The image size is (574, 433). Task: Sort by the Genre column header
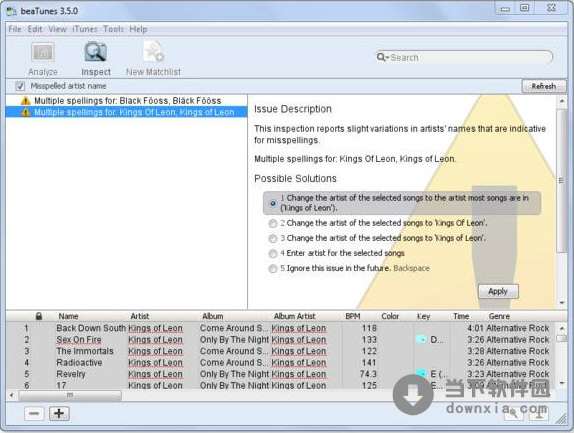pos(499,316)
